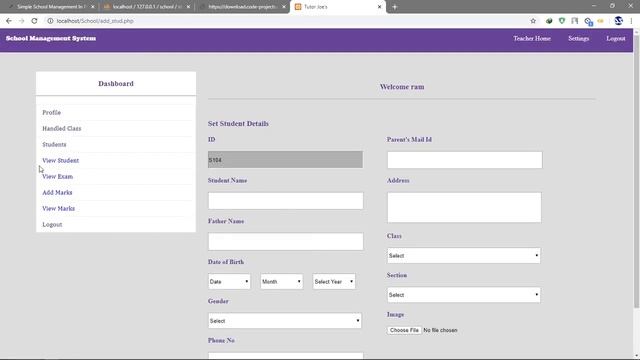
Task: Click the site info icon in address bar
Action: (50, 21)
